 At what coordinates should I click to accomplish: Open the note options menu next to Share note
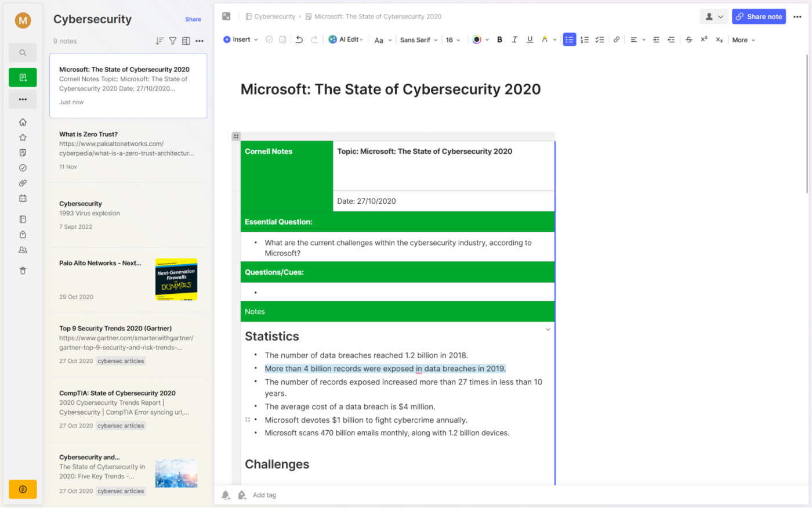(797, 17)
